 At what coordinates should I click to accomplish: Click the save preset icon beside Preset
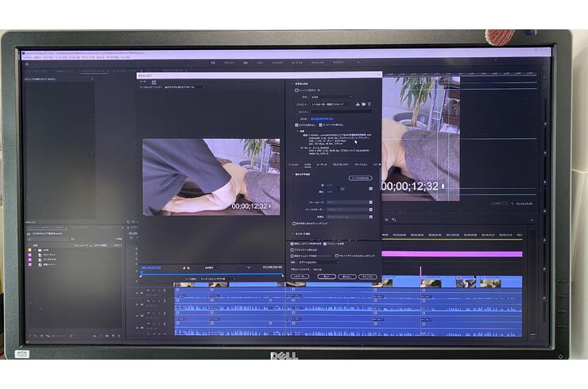click(x=358, y=104)
